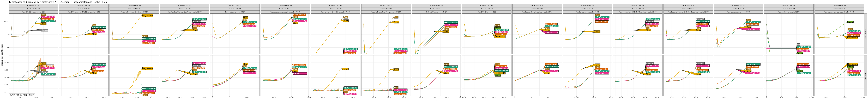This screenshot has width=868, height=102.
Task: Select the 'DT[i,SD] improved in #4501' facet header
Action: [33, 12]
